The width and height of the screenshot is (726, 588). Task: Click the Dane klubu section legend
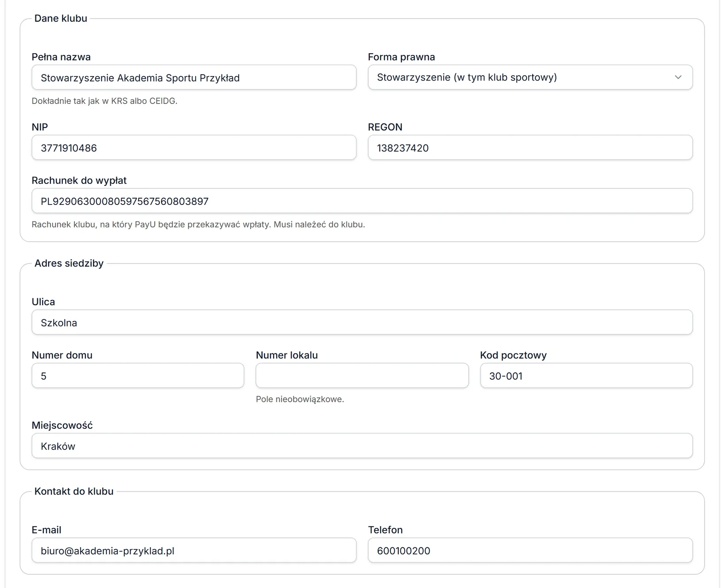[x=61, y=19]
